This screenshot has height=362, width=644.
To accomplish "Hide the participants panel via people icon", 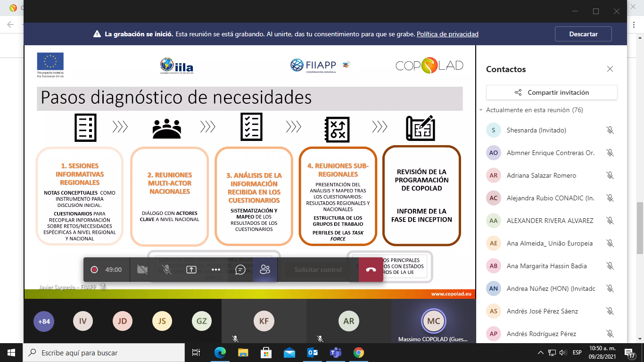I will tap(265, 270).
